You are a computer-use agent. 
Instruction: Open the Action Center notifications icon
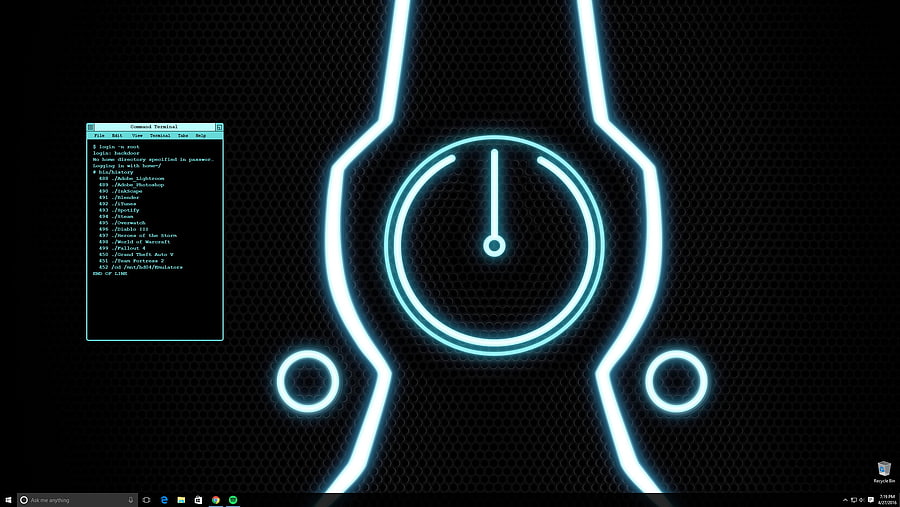coord(871,500)
